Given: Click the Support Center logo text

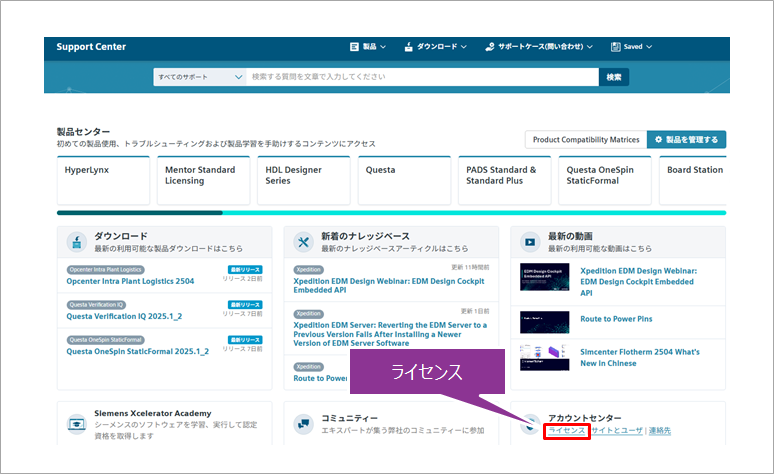Looking at the screenshot, I should (91, 46).
